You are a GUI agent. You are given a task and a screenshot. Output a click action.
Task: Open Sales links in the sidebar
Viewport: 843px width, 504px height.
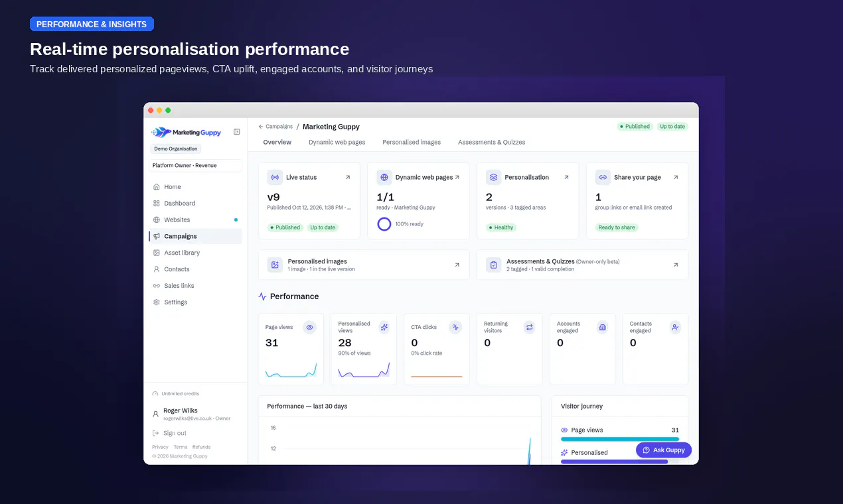[195, 286]
